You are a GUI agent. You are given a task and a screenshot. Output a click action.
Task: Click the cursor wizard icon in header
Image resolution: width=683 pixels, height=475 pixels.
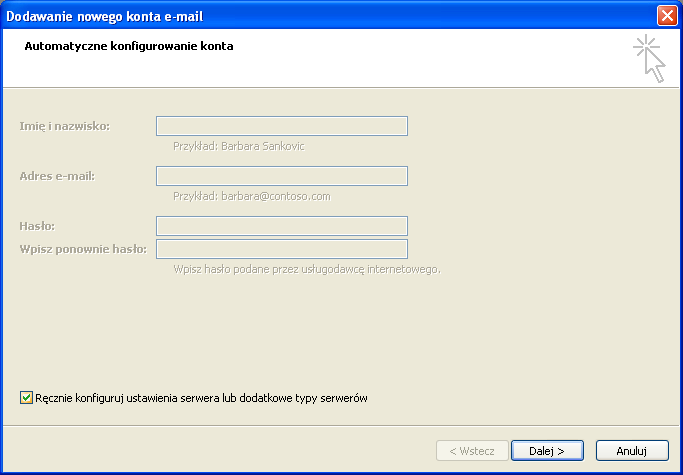649,59
